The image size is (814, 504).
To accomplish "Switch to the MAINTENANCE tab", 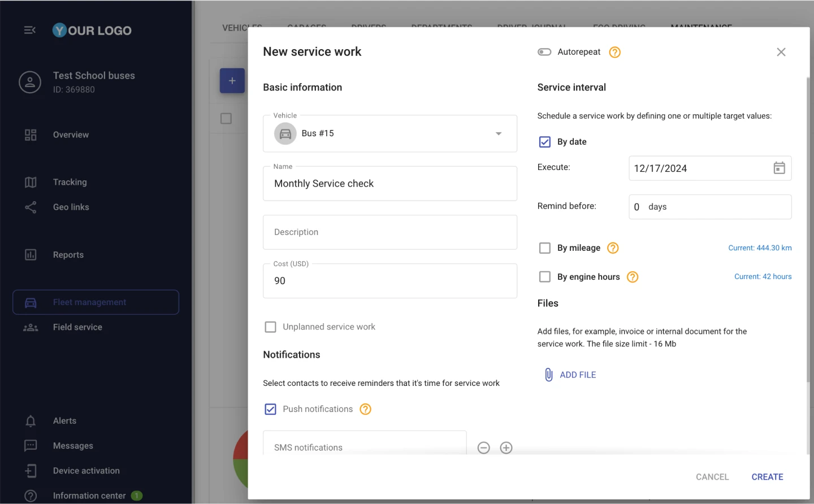I will pyautogui.click(x=701, y=26).
